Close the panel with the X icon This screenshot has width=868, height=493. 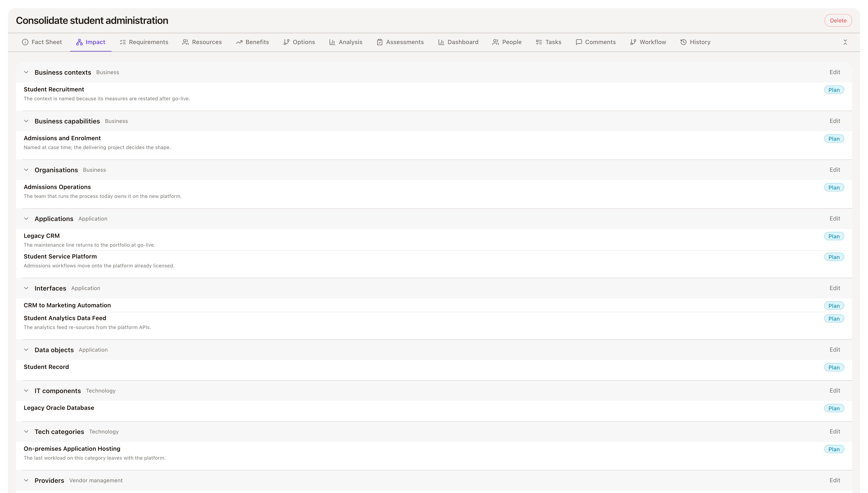click(845, 42)
